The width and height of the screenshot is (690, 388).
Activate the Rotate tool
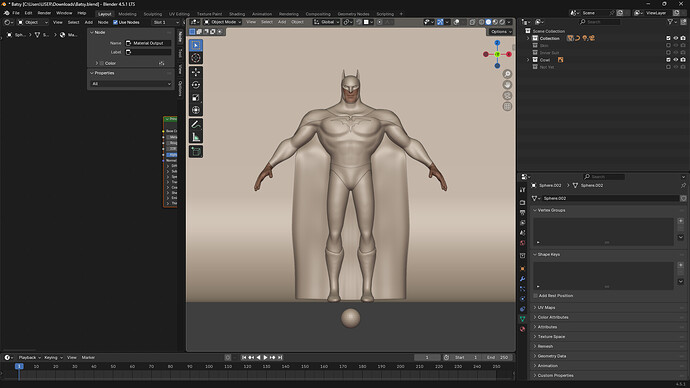pyautogui.click(x=196, y=85)
